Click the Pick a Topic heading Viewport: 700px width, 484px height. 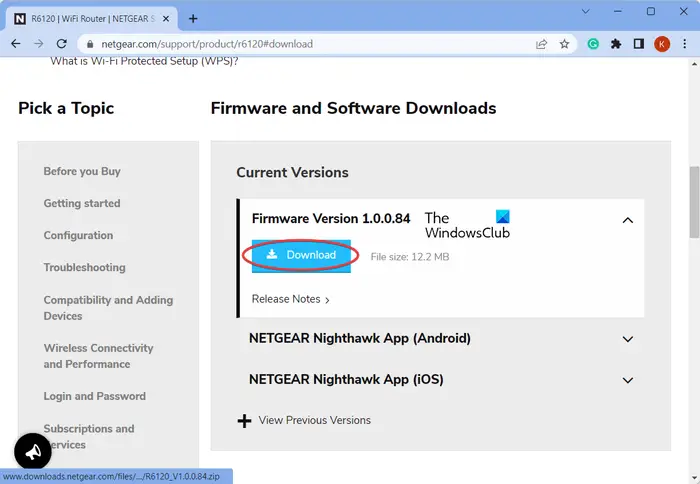pyautogui.click(x=66, y=108)
